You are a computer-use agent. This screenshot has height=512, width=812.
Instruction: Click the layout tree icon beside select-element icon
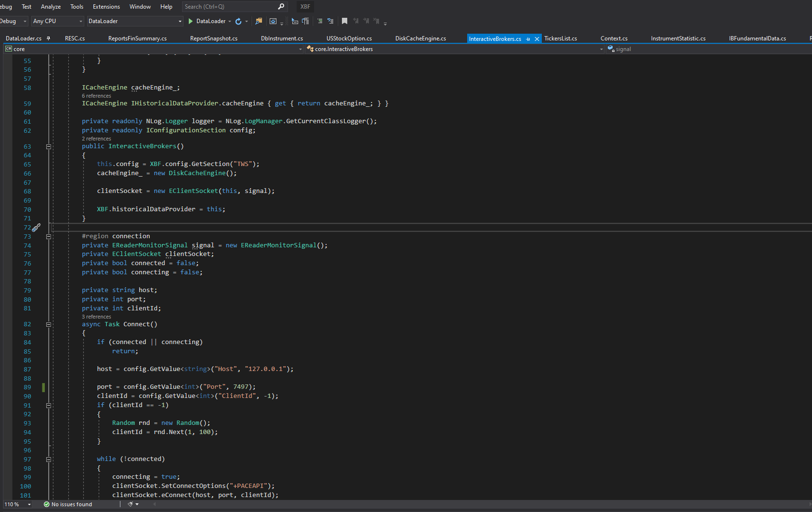(305, 21)
